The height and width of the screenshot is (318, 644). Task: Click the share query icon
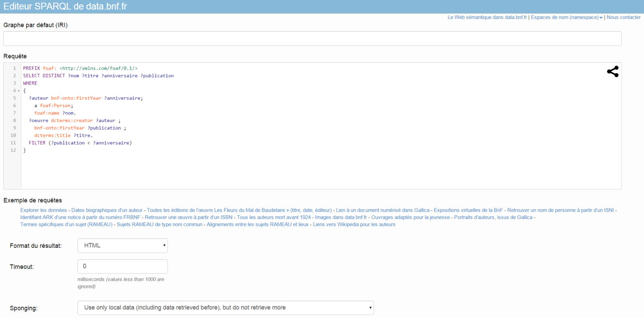pyautogui.click(x=613, y=72)
